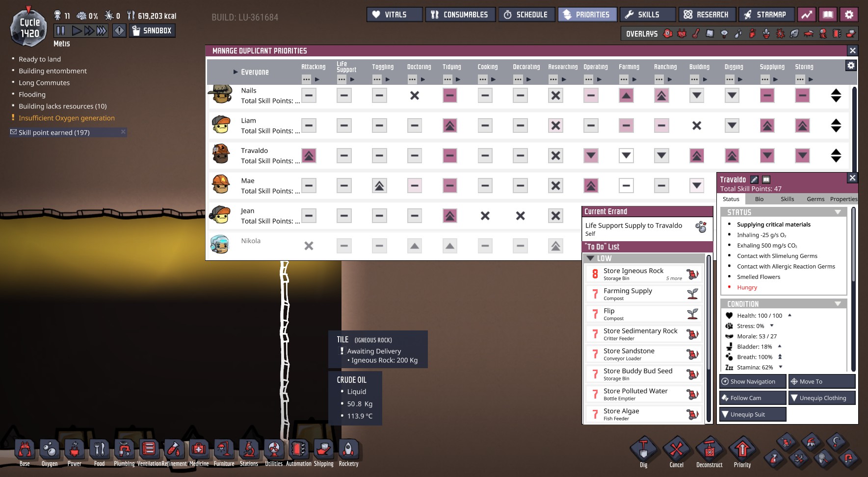Viewport: 868px width, 477px height.
Task: Toggle Jean's Cooking priority
Action: tap(485, 216)
